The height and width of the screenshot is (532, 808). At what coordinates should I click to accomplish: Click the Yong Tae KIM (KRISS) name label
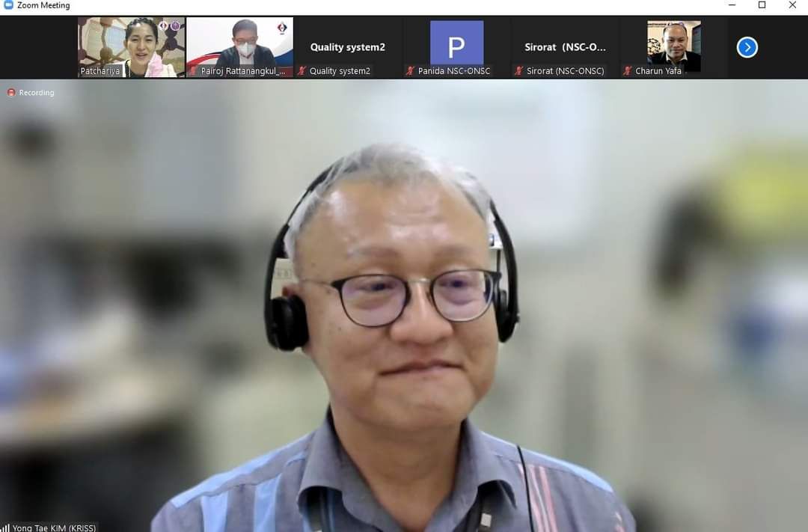click(x=54, y=528)
